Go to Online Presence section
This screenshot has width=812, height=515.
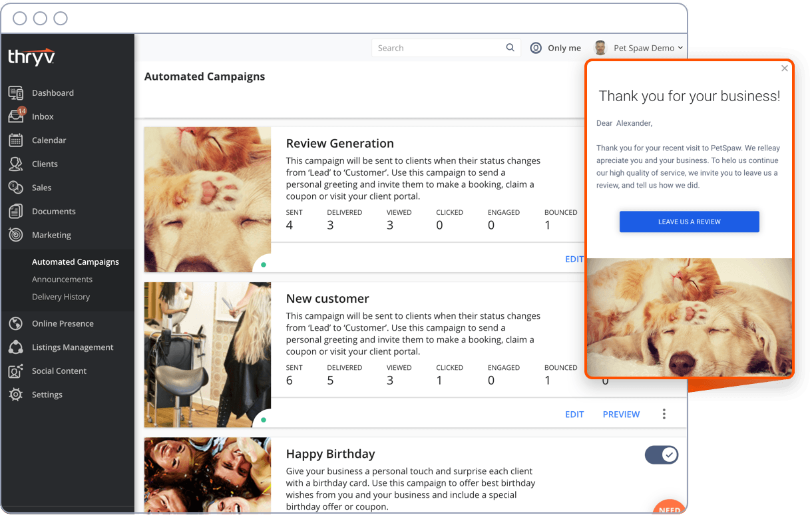click(63, 323)
